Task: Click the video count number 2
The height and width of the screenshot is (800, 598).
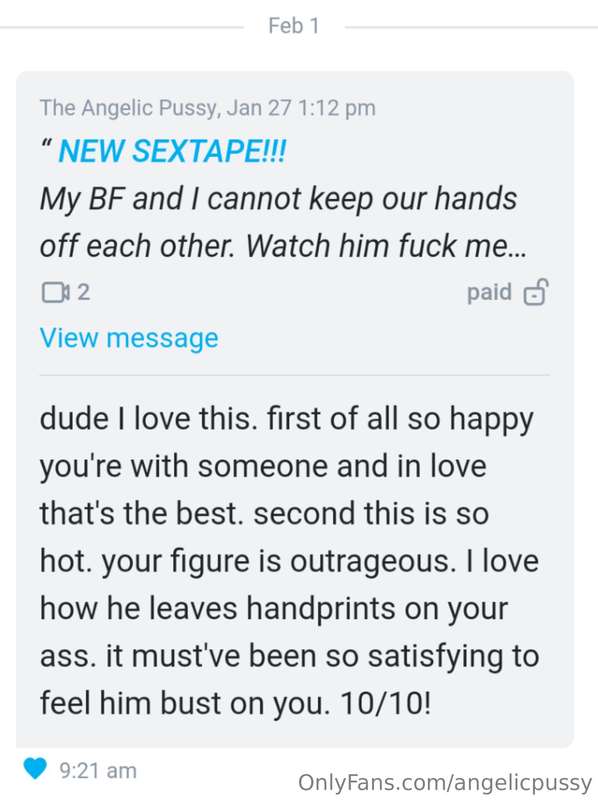Action: pyautogui.click(x=83, y=292)
